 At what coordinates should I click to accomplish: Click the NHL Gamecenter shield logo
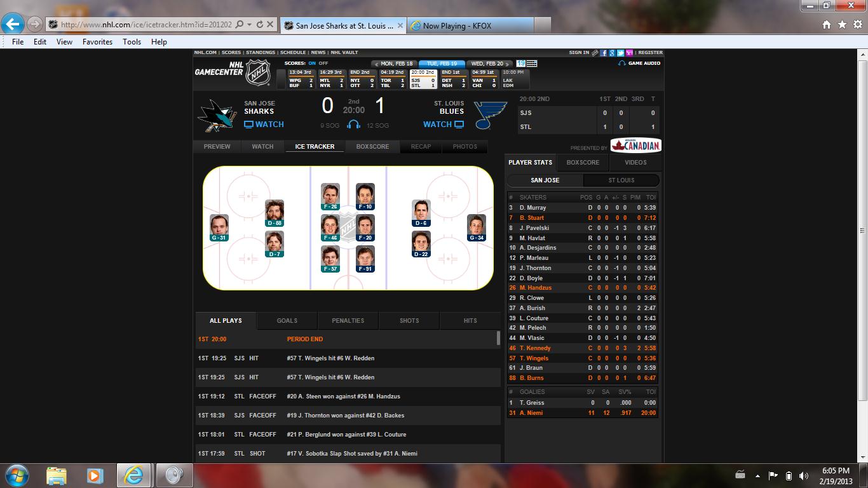pos(258,72)
